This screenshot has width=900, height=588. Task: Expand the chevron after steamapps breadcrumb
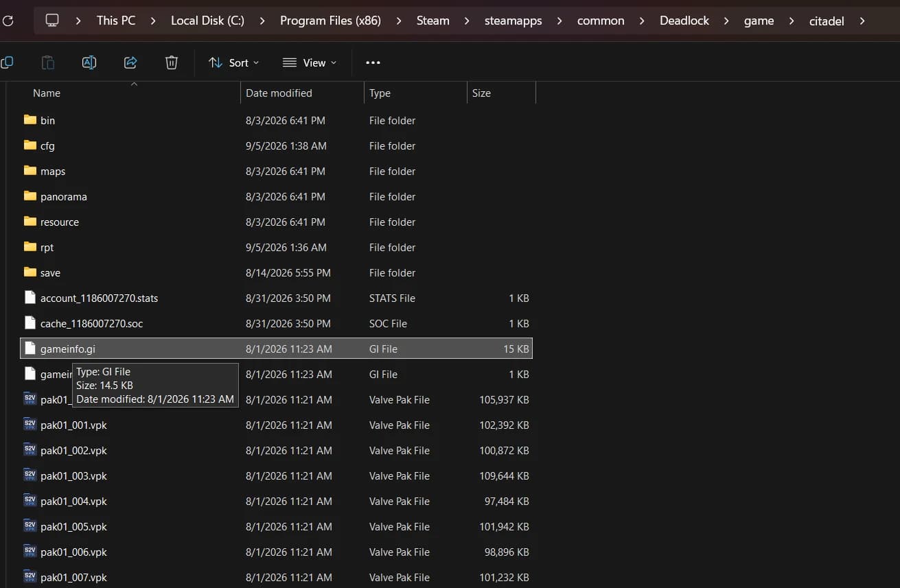coord(559,21)
